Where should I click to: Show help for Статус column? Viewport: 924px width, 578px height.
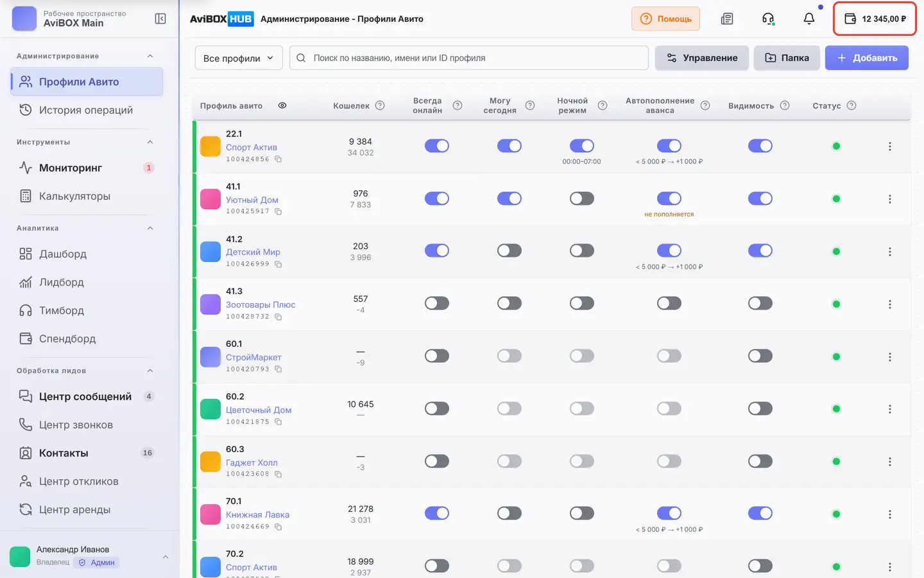click(x=851, y=105)
